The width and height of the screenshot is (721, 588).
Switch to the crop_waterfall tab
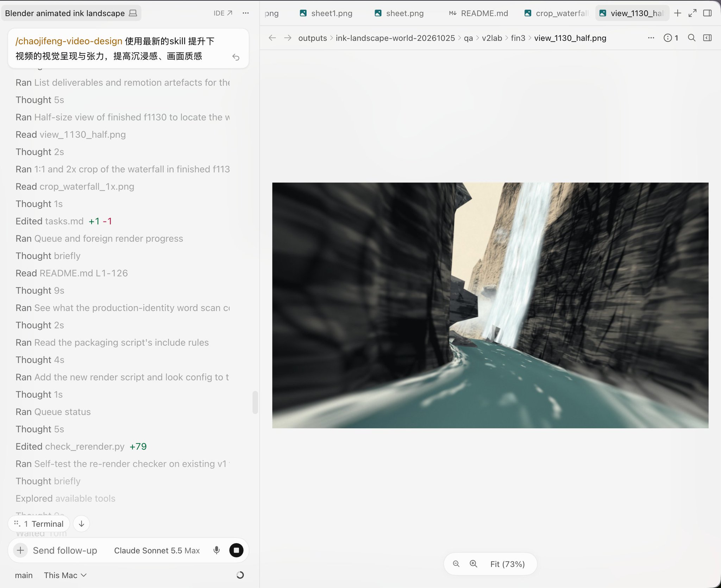(556, 13)
